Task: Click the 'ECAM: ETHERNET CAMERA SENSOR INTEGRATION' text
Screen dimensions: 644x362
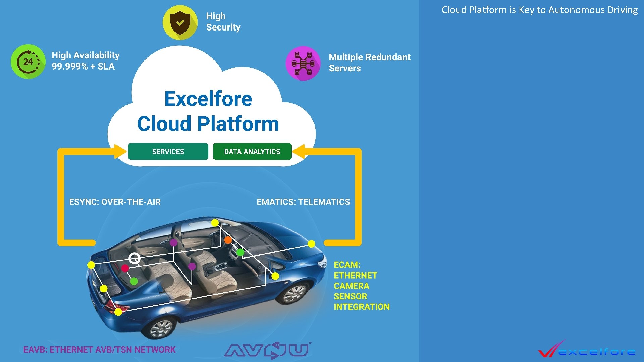Action: [x=362, y=286]
